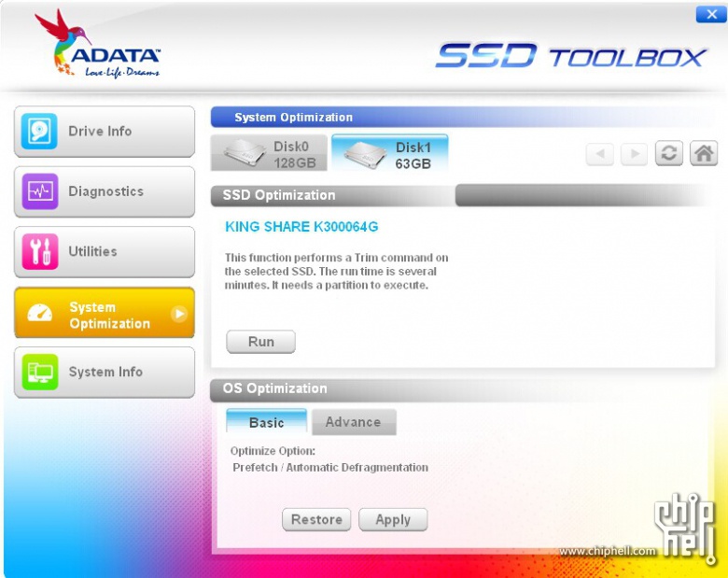Click the Optimize Option label
The height and width of the screenshot is (578, 728).
point(273,451)
